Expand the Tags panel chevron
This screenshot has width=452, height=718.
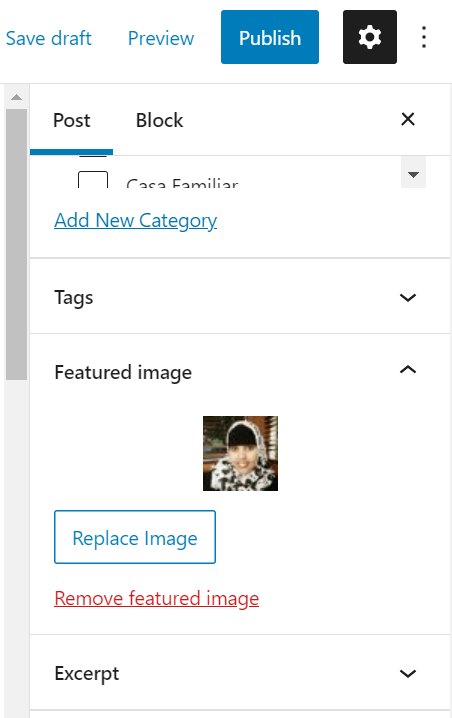[x=408, y=298]
